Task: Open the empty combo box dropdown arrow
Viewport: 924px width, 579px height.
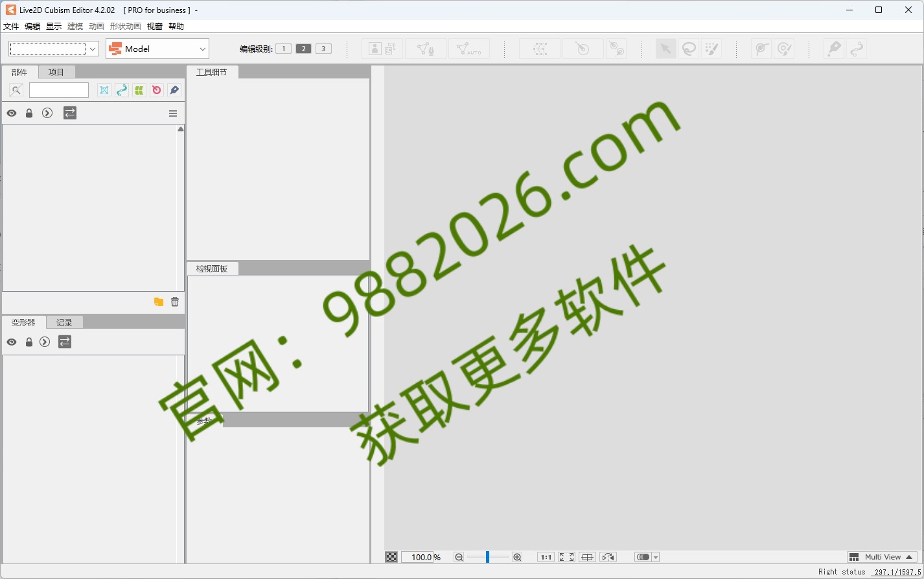Action: [93, 49]
